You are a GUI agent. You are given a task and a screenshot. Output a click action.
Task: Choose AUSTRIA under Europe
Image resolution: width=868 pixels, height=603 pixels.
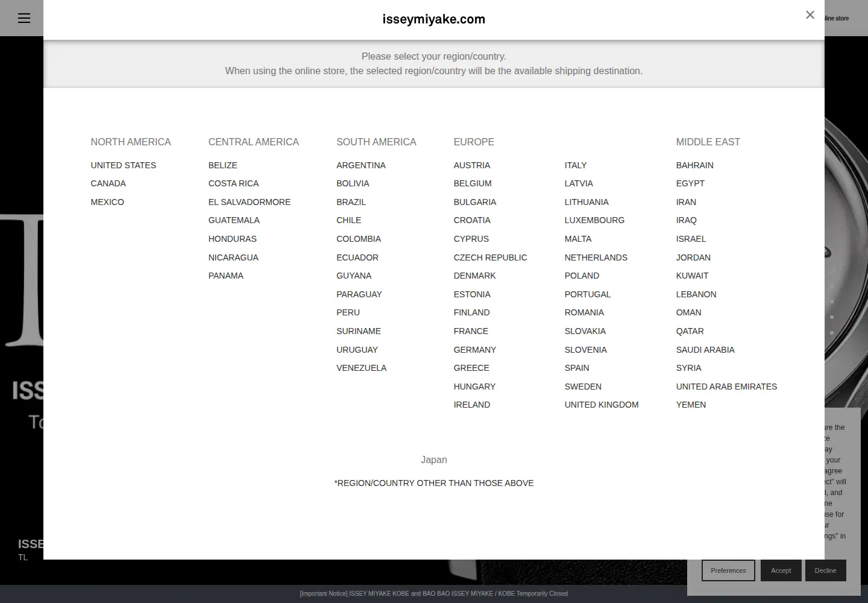(x=472, y=165)
